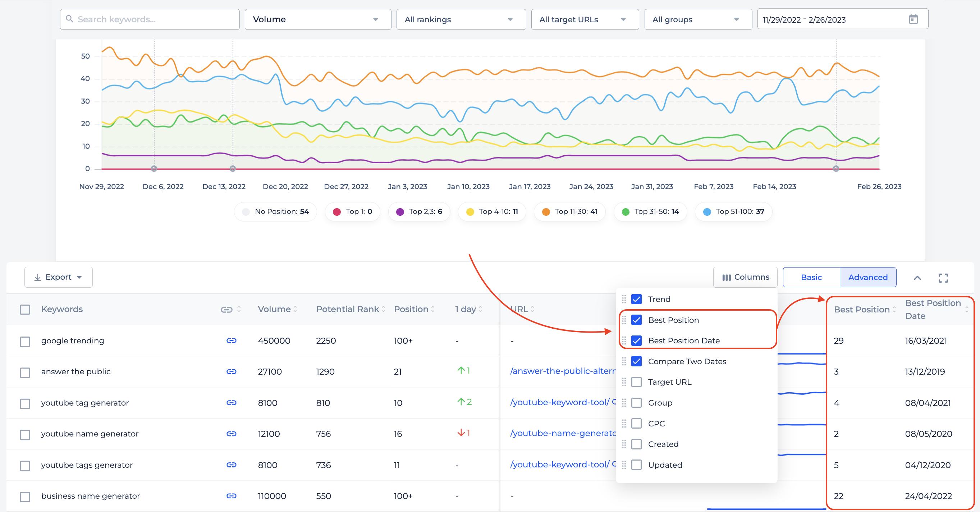Click drag handle next to CPC option

coord(624,423)
